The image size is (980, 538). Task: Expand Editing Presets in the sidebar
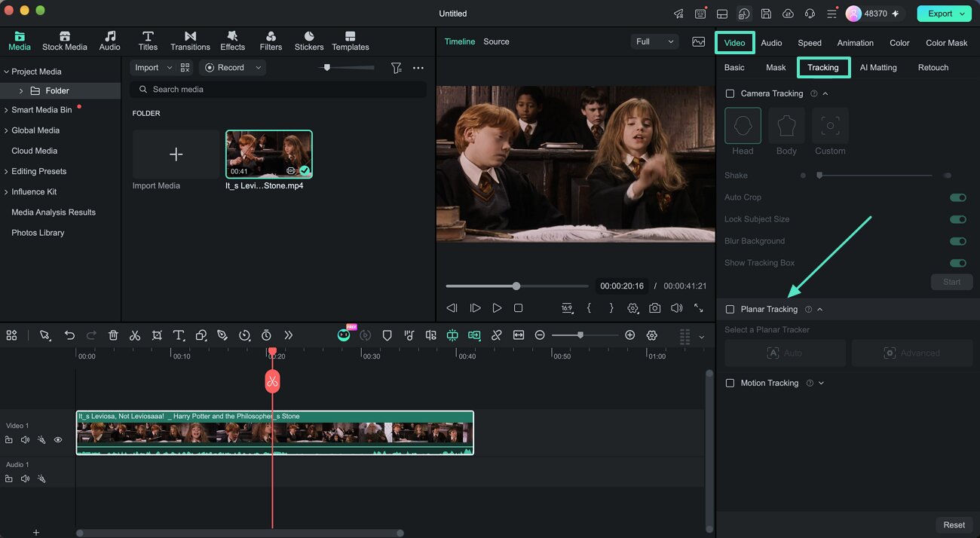click(6, 172)
